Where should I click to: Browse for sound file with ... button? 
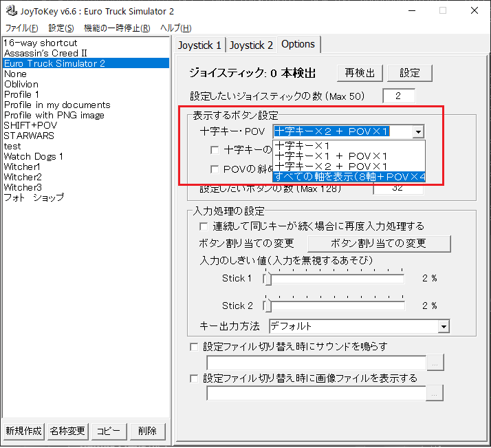(x=435, y=363)
